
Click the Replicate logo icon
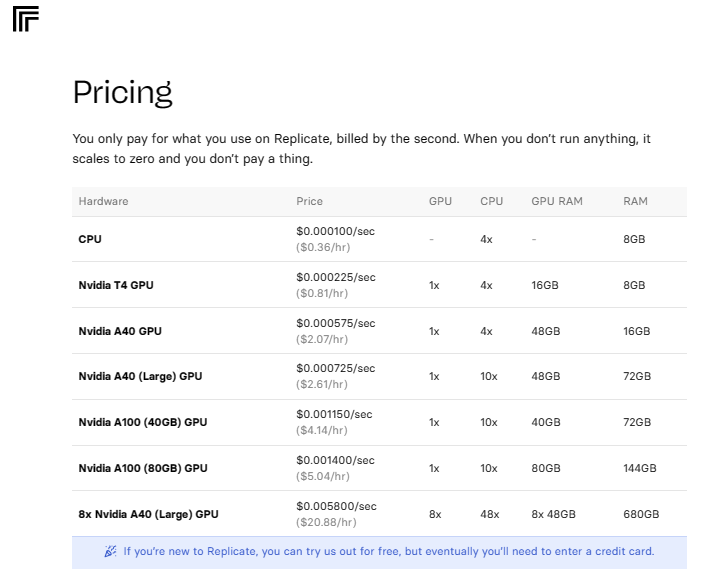[25, 18]
